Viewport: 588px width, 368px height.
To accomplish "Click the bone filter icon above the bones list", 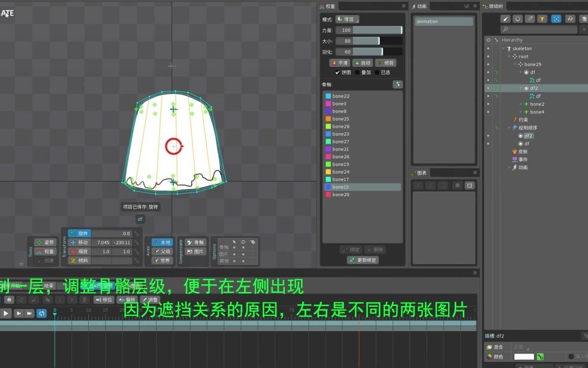I will (397, 84).
